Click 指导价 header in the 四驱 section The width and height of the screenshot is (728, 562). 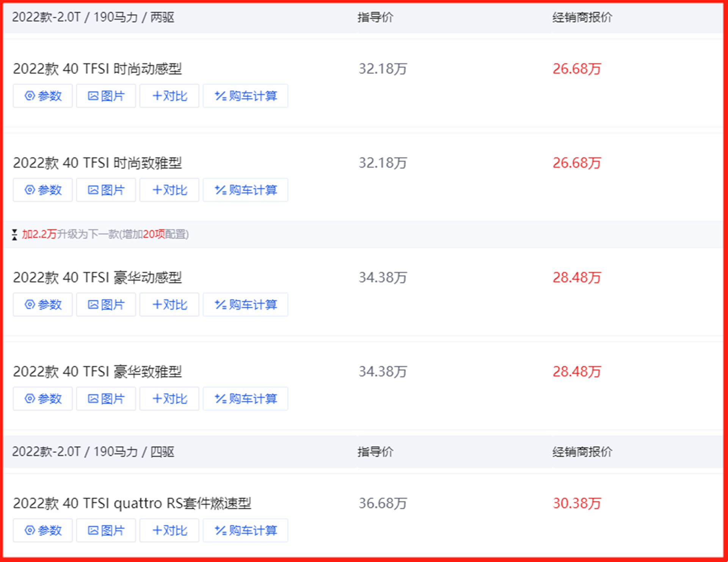(x=375, y=452)
